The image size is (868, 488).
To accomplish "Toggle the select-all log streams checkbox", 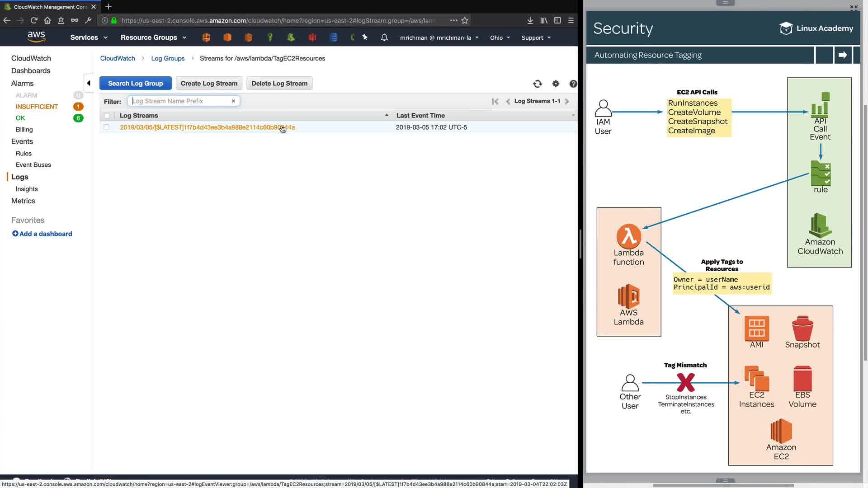I will coord(107,116).
